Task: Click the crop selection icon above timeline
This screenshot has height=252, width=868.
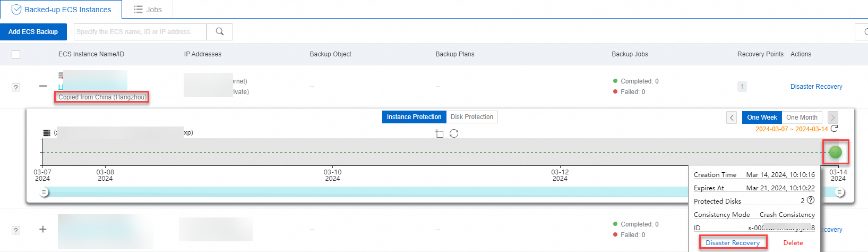Action: coord(439,133)
